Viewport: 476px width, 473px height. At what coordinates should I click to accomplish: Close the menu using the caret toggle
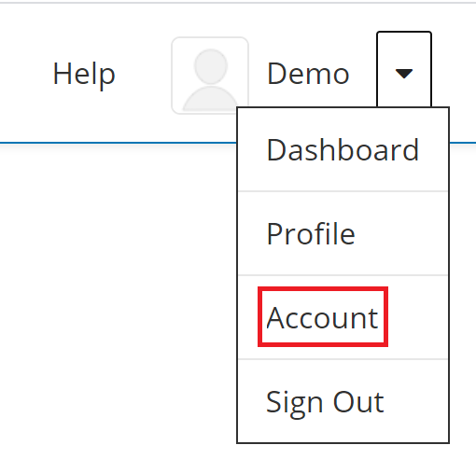point(404,69)
